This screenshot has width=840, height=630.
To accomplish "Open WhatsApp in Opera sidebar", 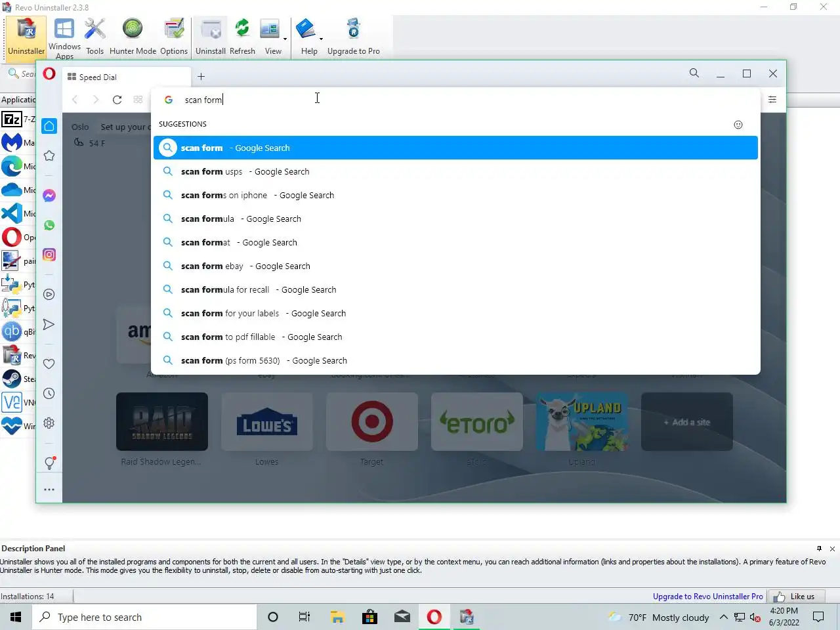I will pos(49,225).
